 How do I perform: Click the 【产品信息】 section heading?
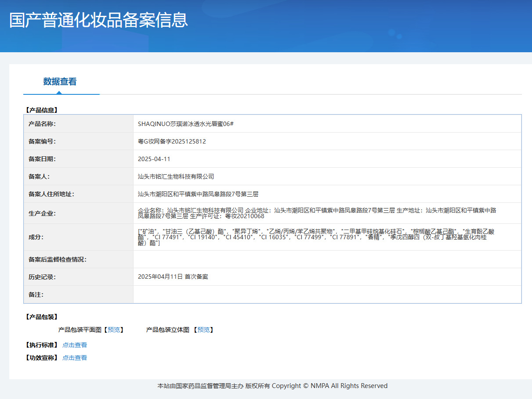pos(42,110)
